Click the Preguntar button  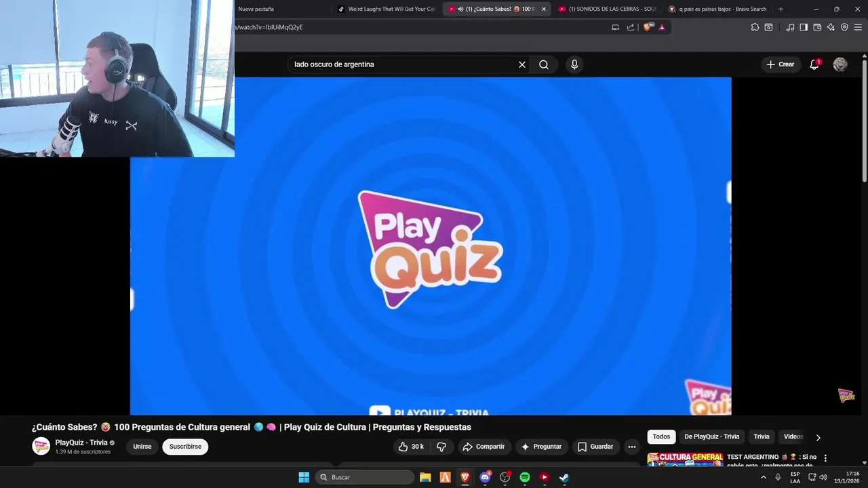point(541,447)
